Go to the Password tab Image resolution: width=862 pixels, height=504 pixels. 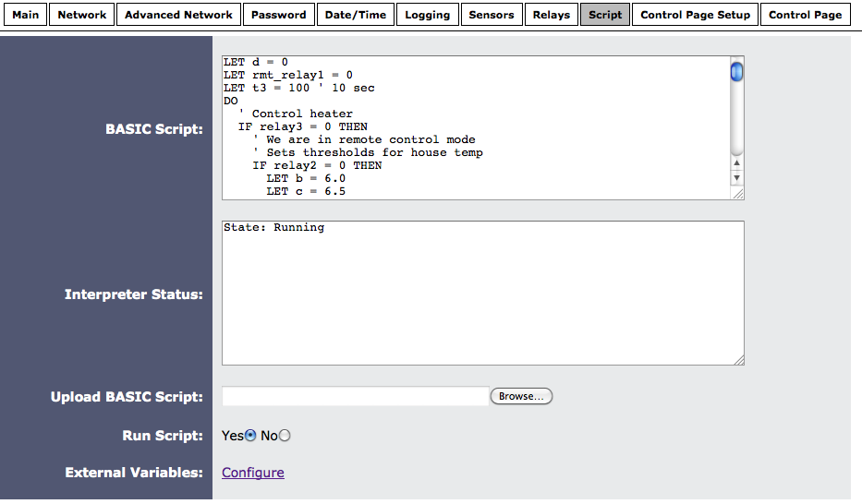pos(278,15)
